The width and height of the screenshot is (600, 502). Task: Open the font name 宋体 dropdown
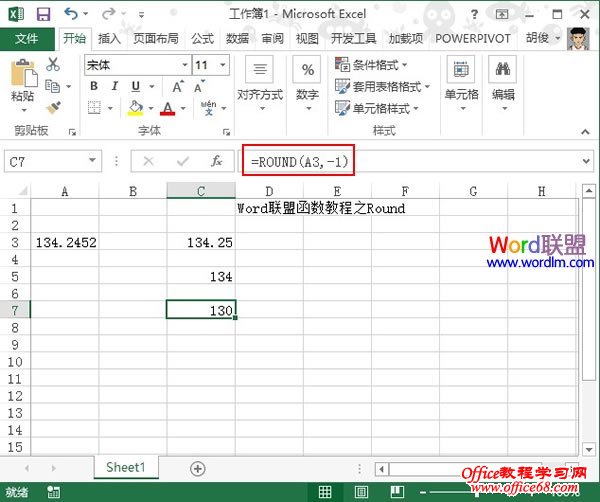(x=185, y=65)
